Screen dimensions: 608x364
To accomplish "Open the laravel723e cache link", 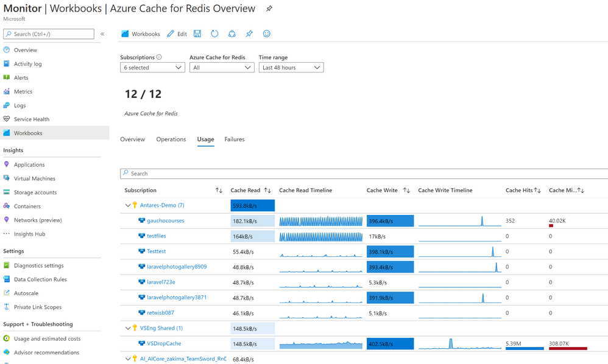I will pyautogui.click(x=161, y=282).
